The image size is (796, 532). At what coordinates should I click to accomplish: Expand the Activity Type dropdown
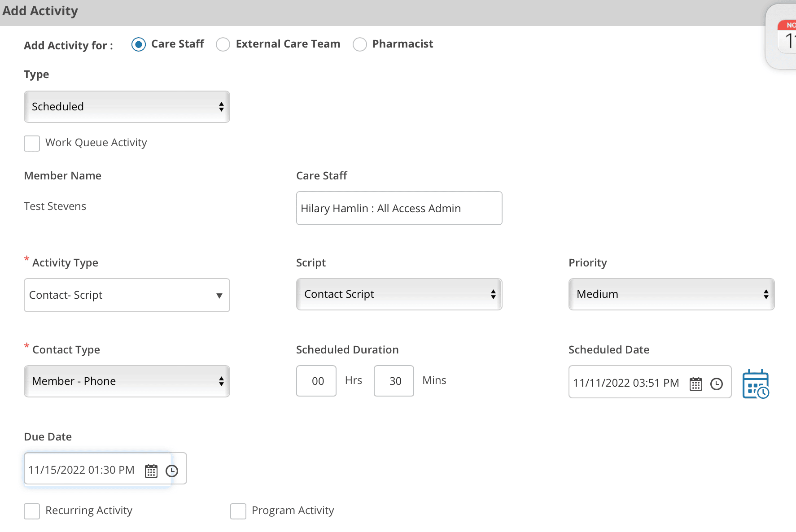(x=127, y=295)
